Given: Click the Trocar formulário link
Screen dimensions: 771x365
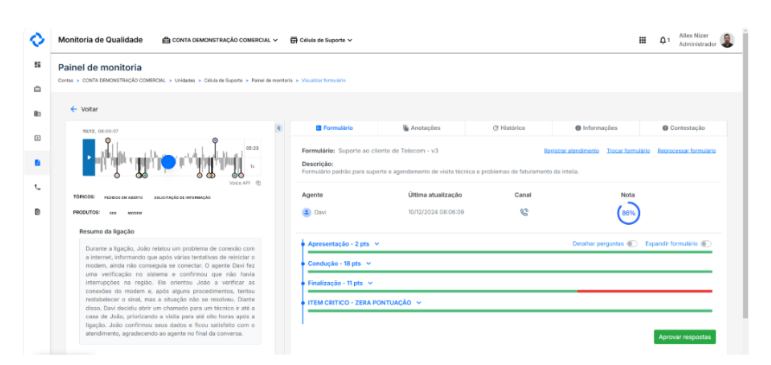Looking at the screenshot, I should [628, 151].
